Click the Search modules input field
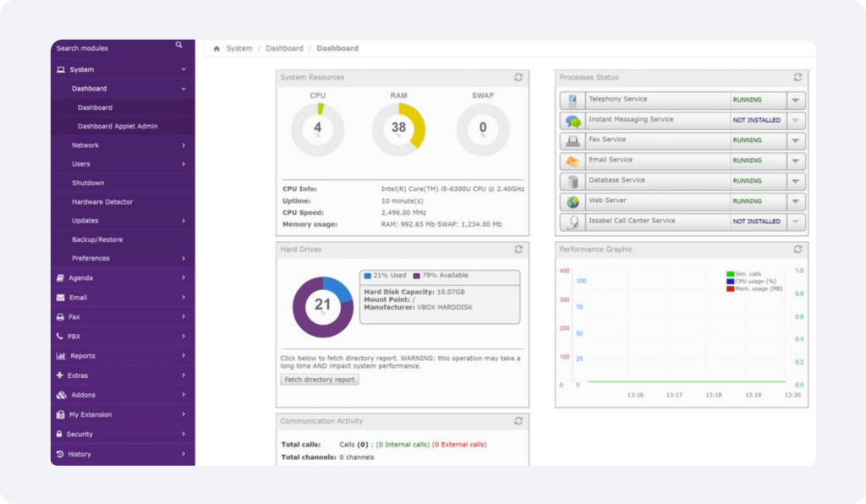The width and height of the screenshot is (866, 504). (110, 48)
